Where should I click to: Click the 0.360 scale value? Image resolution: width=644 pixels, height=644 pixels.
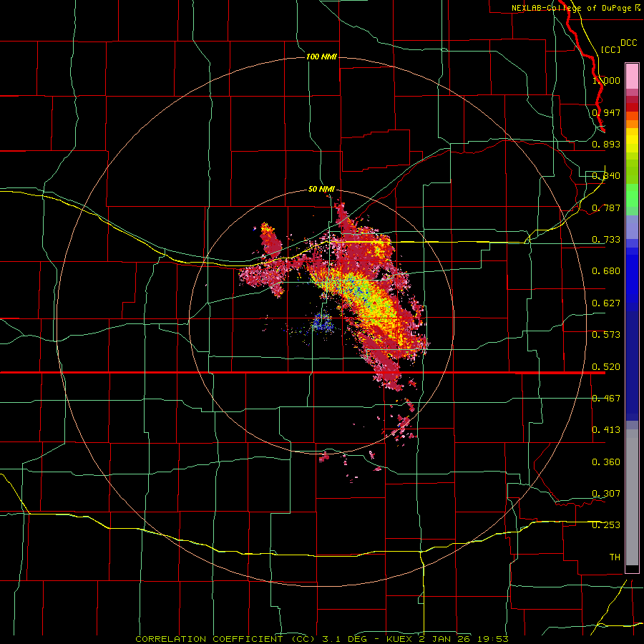click(x=606, y=462)
